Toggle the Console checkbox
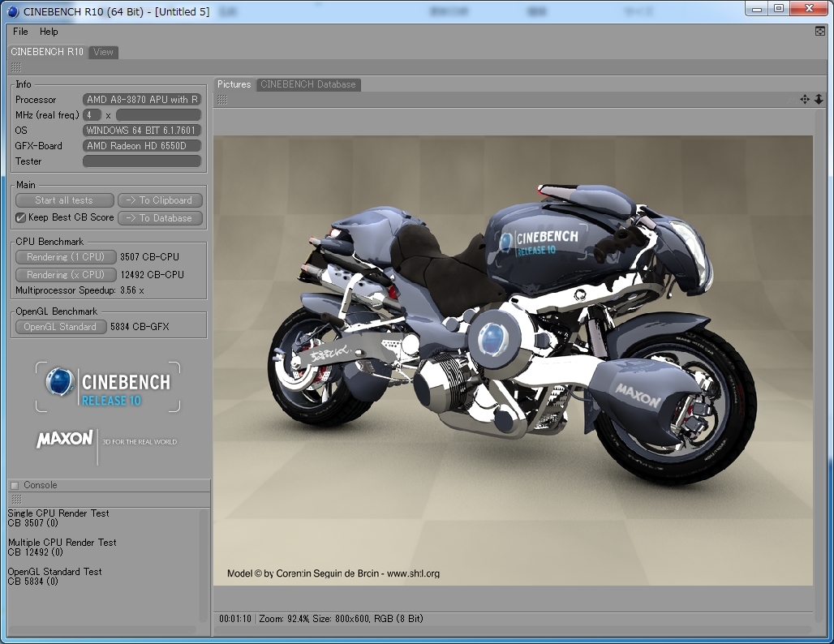This screenshot has height=644, width=834. 15,486
